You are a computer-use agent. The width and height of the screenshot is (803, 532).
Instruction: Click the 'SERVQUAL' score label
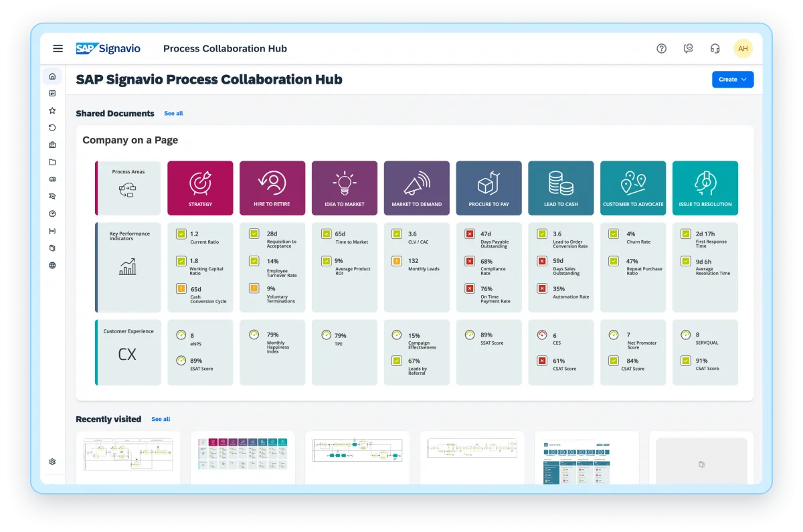tap(708, 343)
